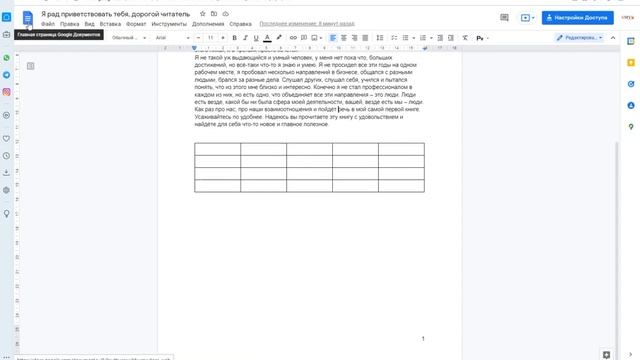Underline the selected text
640x360 pixels.
[256, 38]
